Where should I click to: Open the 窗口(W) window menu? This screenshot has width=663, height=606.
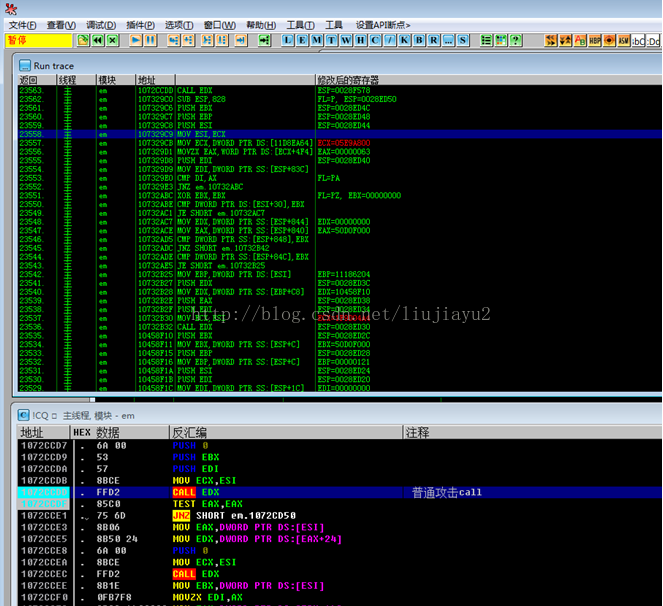point(219,25)
